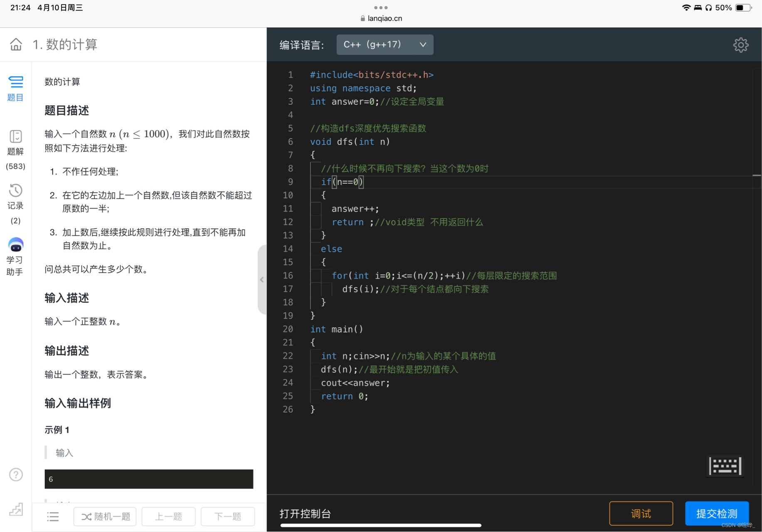Open the 题目 problem tab
The height and width of the screenshot is (532, 762).
[15, 89]
